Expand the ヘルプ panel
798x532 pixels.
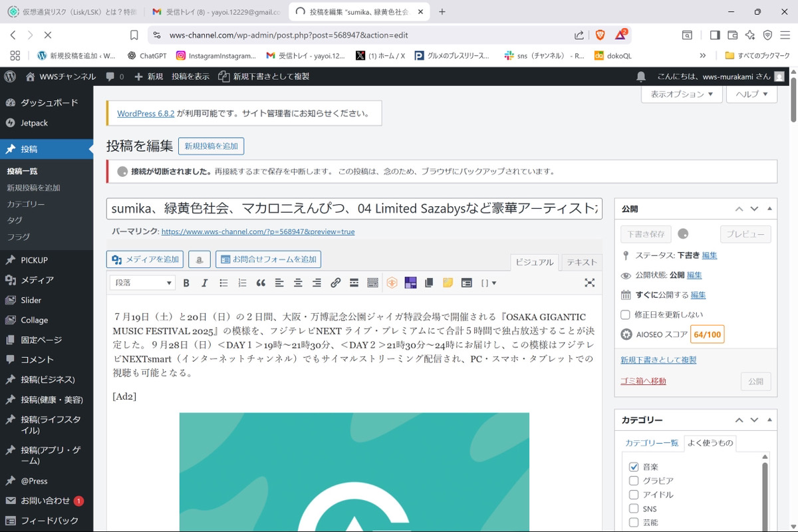(751, 94)
